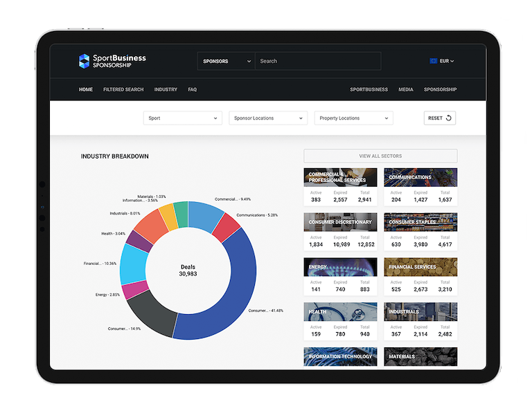The height and width of the screenshot is (411, 532).
Task: Click the Deals 30,983 center total
Action: tap(188, 271)
